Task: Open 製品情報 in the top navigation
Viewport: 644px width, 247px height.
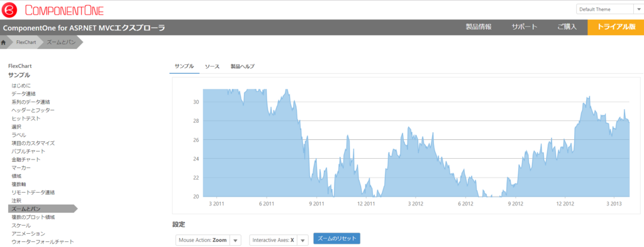Action: coord(479,26)
